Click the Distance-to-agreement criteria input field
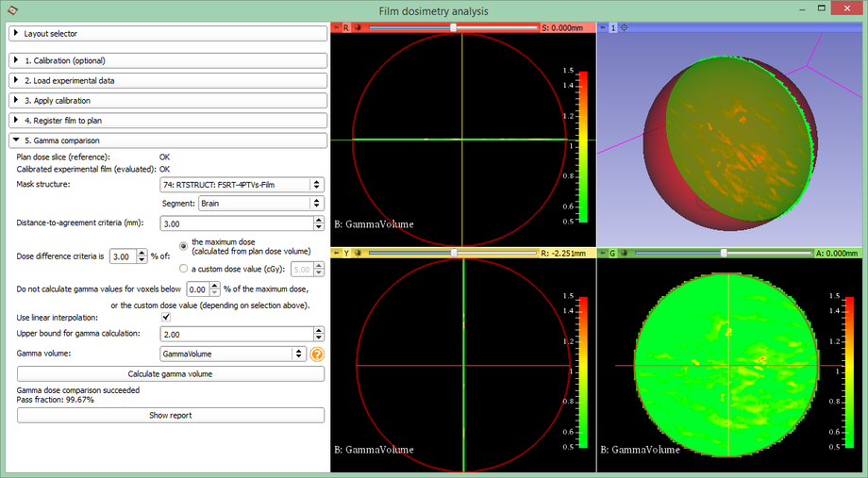Image resolution: width=868 pixels, height=478 pixels. click(x=231, y=223)
